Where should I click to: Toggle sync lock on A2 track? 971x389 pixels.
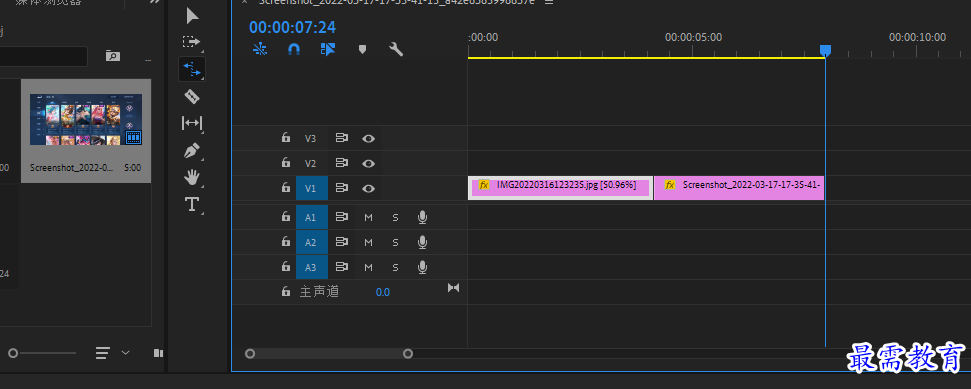pos(341,242)
